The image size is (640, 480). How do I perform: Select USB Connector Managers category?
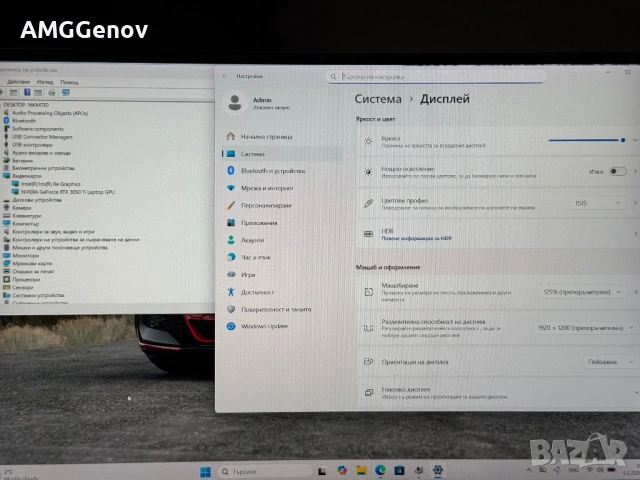coord(42,137)
